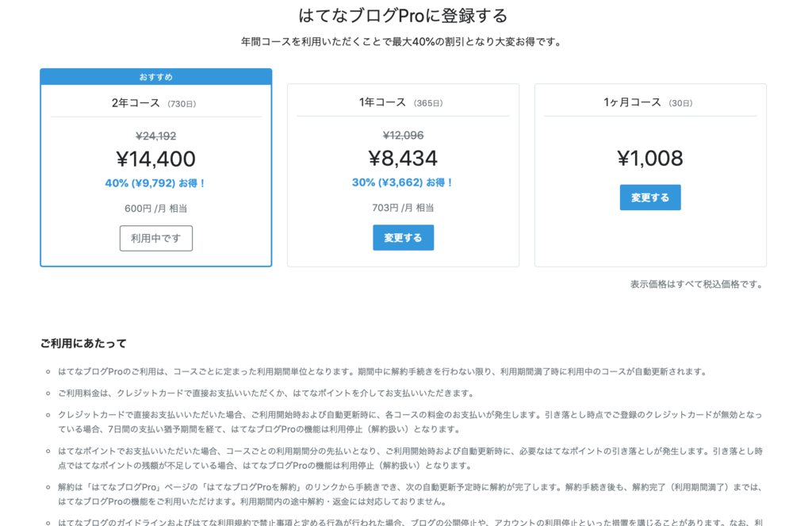
Task: Click the 40% (¥9,792) お得 discount label
Action: [155, 182]
